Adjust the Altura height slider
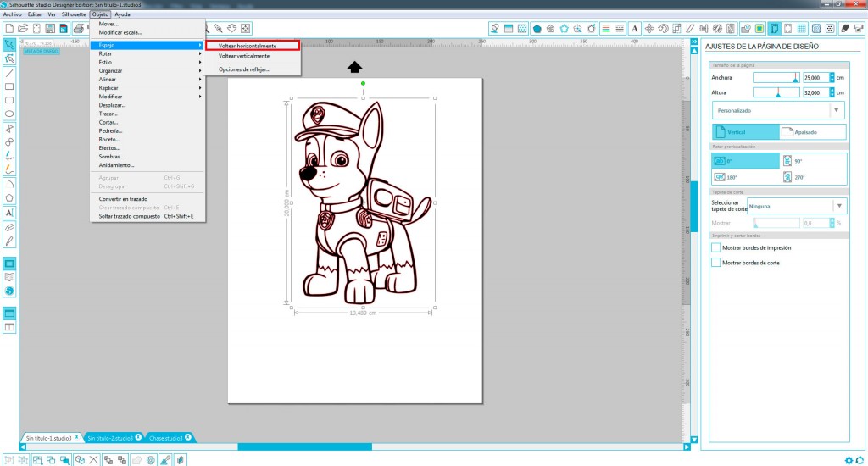868x466 pixels. 776,92
